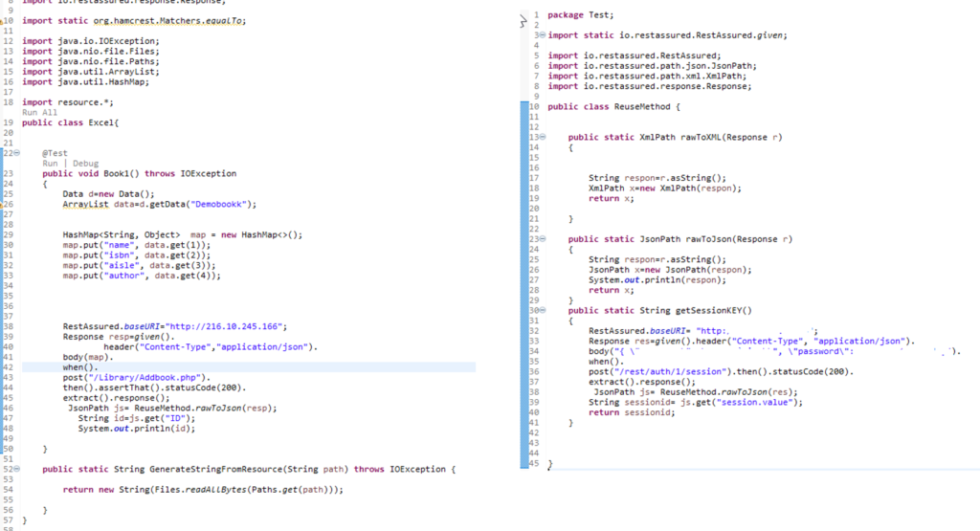
Task: Click the warning marker beside line 10
Action: click(3, 20)
